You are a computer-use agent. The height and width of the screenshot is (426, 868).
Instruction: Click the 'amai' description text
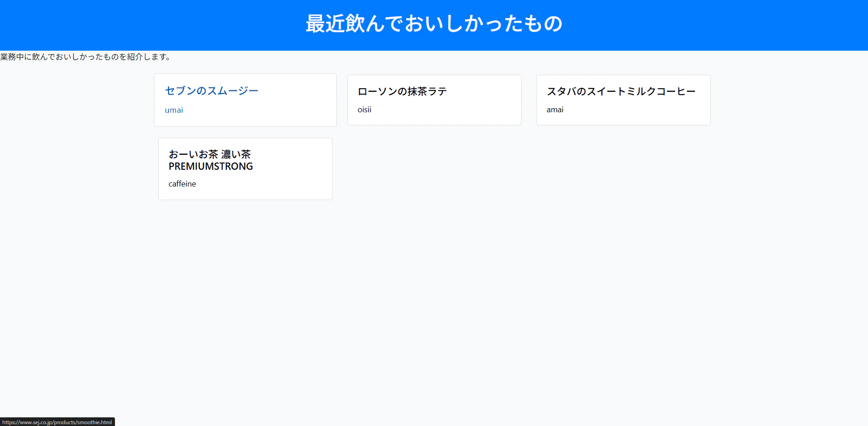[555, 110]
